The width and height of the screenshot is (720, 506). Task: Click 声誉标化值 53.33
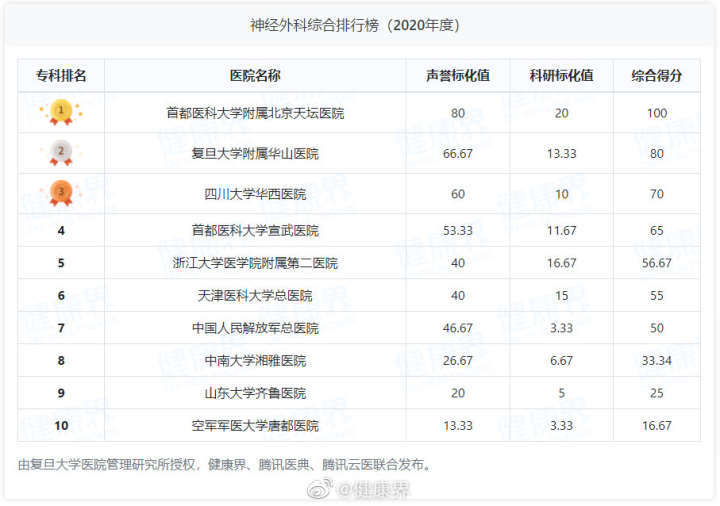(x=458, y=231)
